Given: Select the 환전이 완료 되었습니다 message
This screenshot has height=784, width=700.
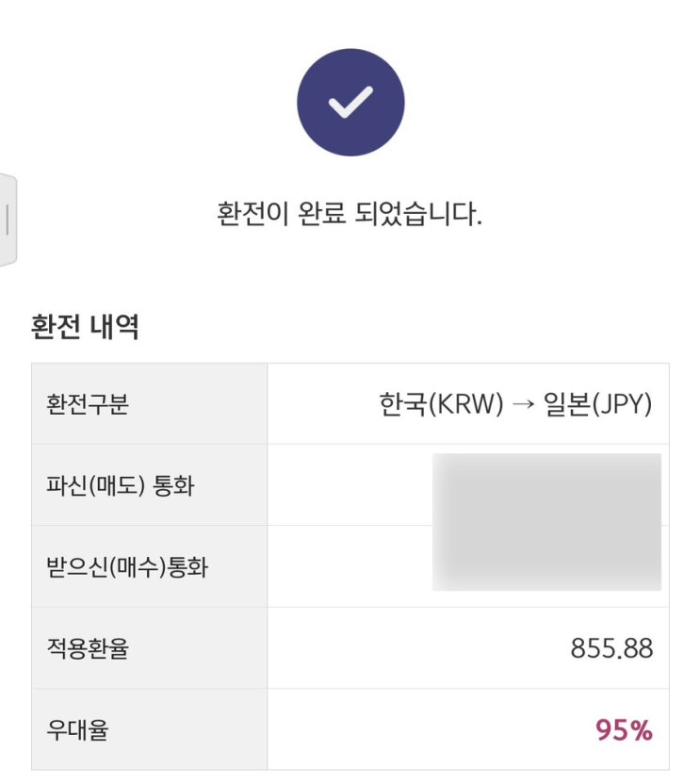Looking at the screenshot, I should pos(350,214).
